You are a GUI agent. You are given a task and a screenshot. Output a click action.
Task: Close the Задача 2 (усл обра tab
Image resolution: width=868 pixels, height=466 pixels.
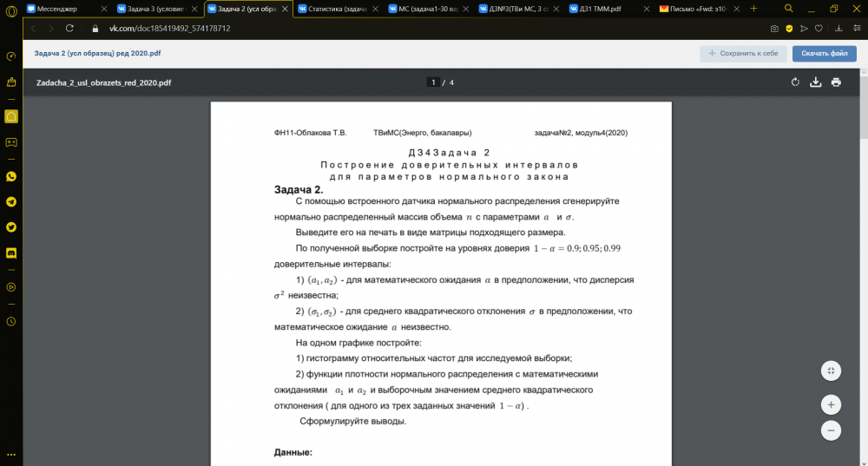pyautogui.click(x=285, y=9)
